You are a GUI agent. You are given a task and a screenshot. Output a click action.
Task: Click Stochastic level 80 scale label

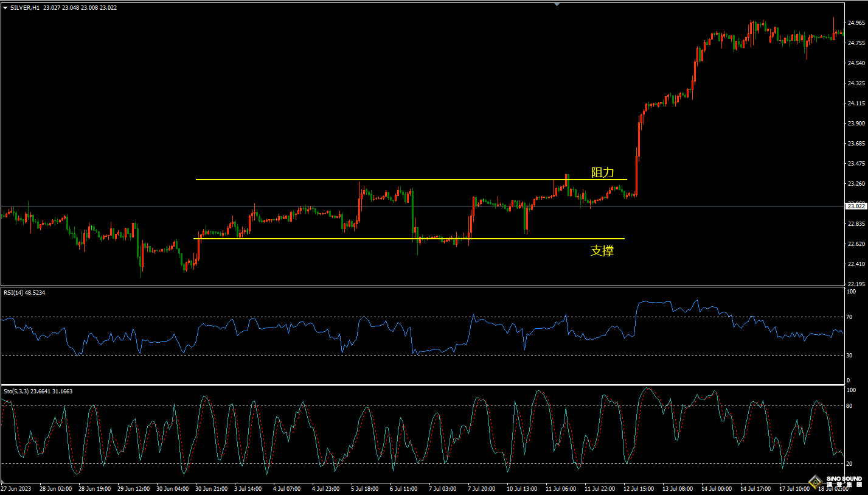(x=852, y=406)
